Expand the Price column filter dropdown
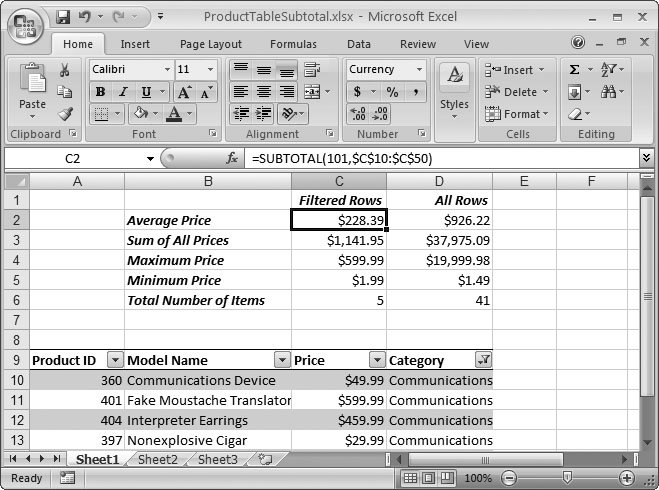 pyautogui.click(x=376, y=360)
